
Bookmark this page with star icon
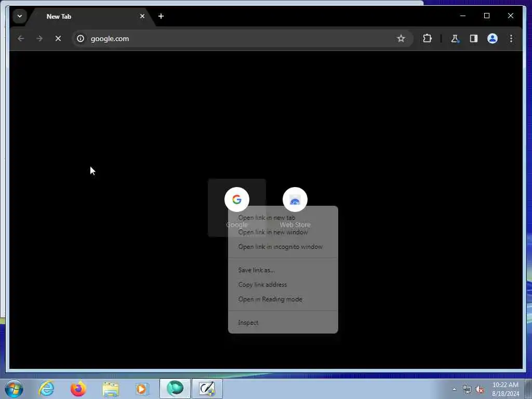(x=401, y=38)
